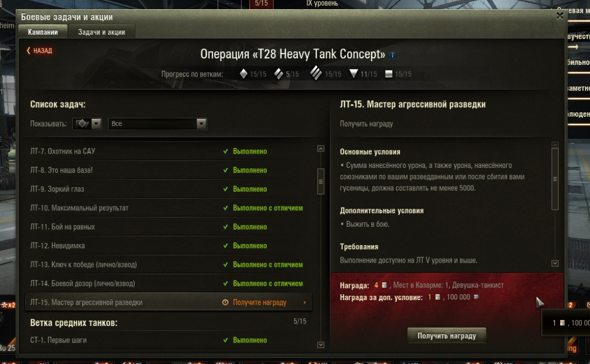Select the tank destroyer branch triangle icon
Image resolution: width=590 pixels, height=364 pixels.
[x=353, y=74]
